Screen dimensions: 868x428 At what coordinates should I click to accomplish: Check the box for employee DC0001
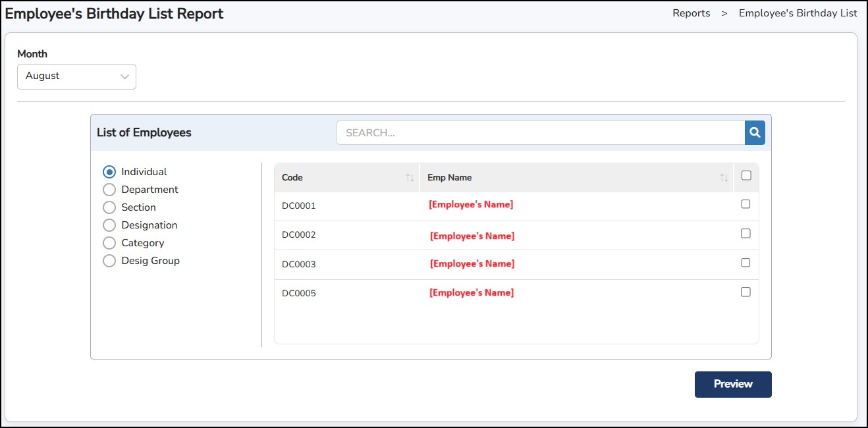point(746,204)
